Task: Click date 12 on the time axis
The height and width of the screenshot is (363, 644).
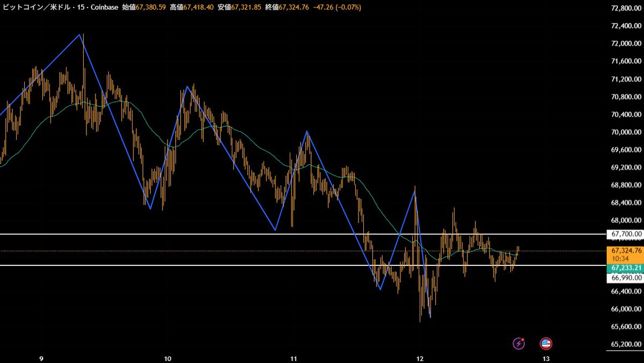Action: [420, 358]
